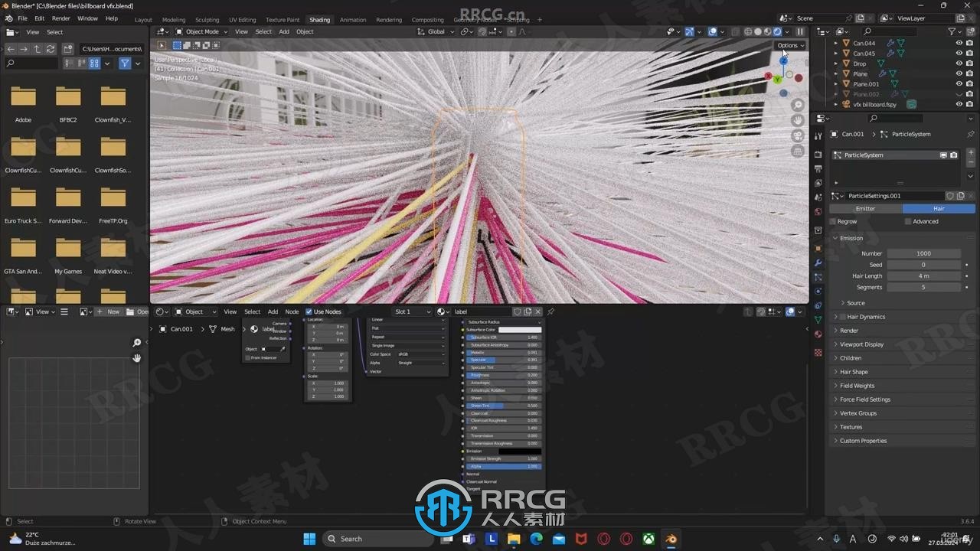Open the viewport Options dropdown
This screenshot has height=551, width=980.
coord(791,45)
